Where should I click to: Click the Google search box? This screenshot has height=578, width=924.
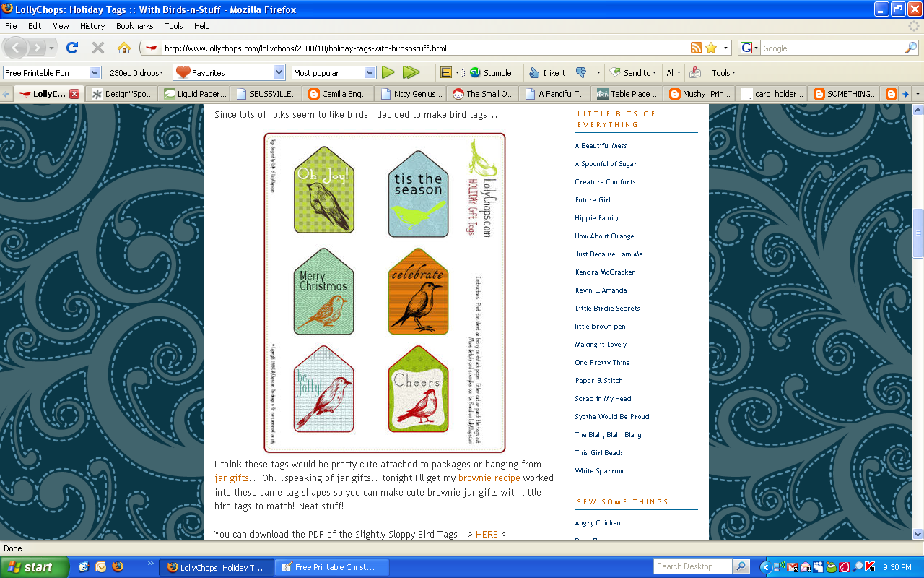click(x=832, y=48)
